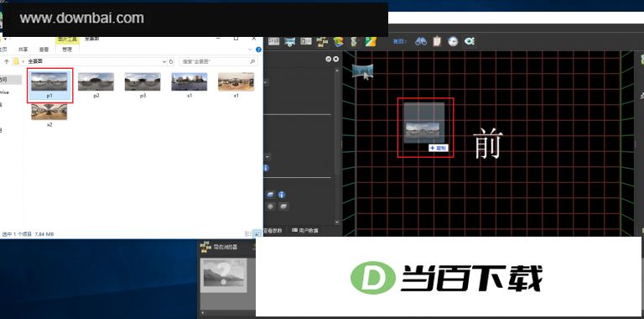Click the filmstrip-panel toolbar icon
This screenshot has height=319, width=644.
306,41
